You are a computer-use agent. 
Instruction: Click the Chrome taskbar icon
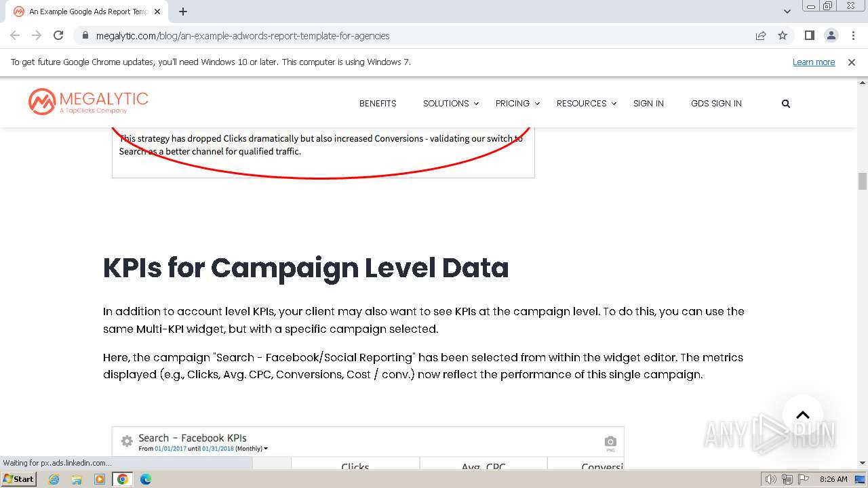pos(123,479)
